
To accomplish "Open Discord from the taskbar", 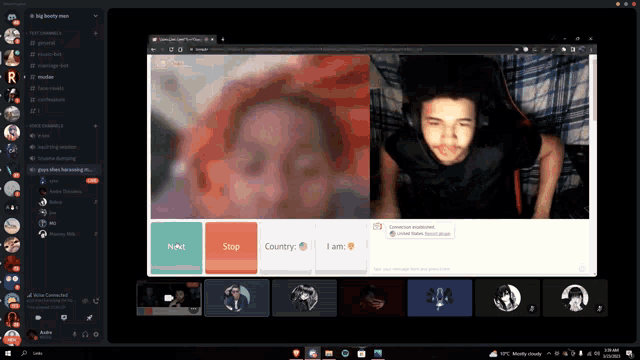I will point(313,353).
